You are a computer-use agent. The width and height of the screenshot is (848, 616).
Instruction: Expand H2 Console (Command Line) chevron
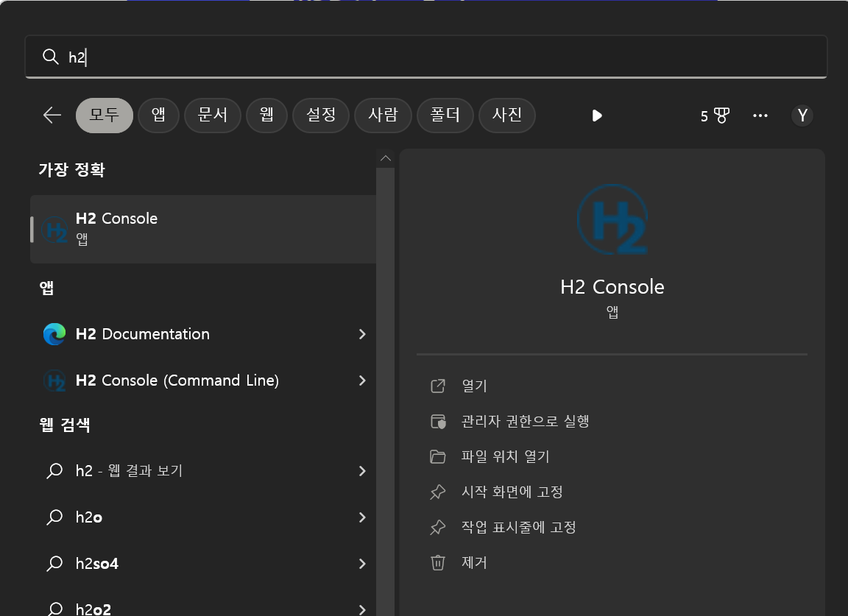pos(362,380)
